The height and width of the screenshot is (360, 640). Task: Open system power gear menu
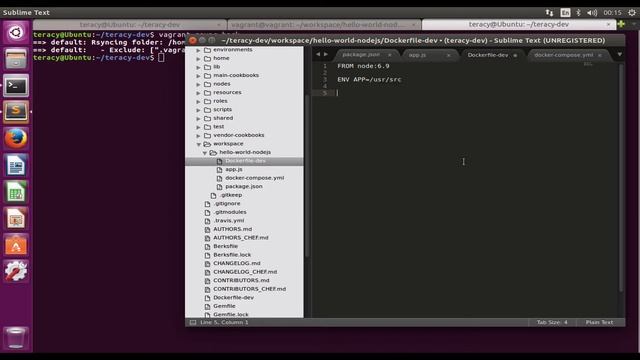631,13
